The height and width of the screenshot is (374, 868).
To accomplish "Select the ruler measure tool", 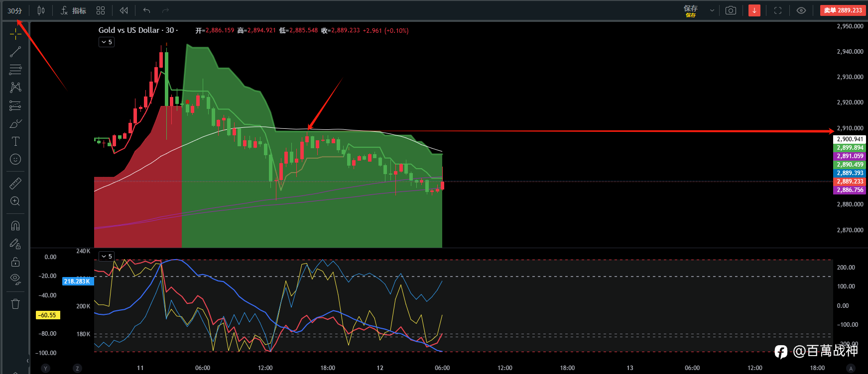I will point(15,184).
